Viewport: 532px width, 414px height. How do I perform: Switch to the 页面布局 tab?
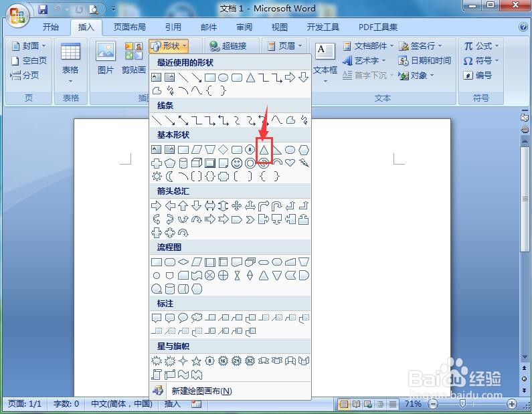pyautogui.click(x=130, y=27)
